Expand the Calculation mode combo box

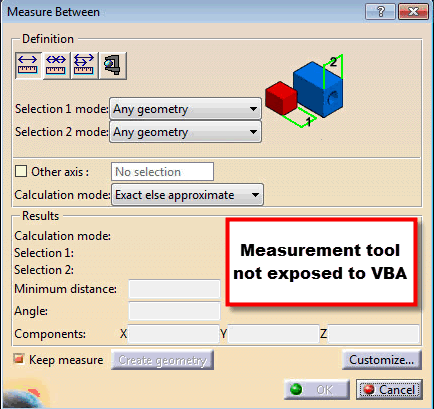pyautogui.click(x=187, y=195)
